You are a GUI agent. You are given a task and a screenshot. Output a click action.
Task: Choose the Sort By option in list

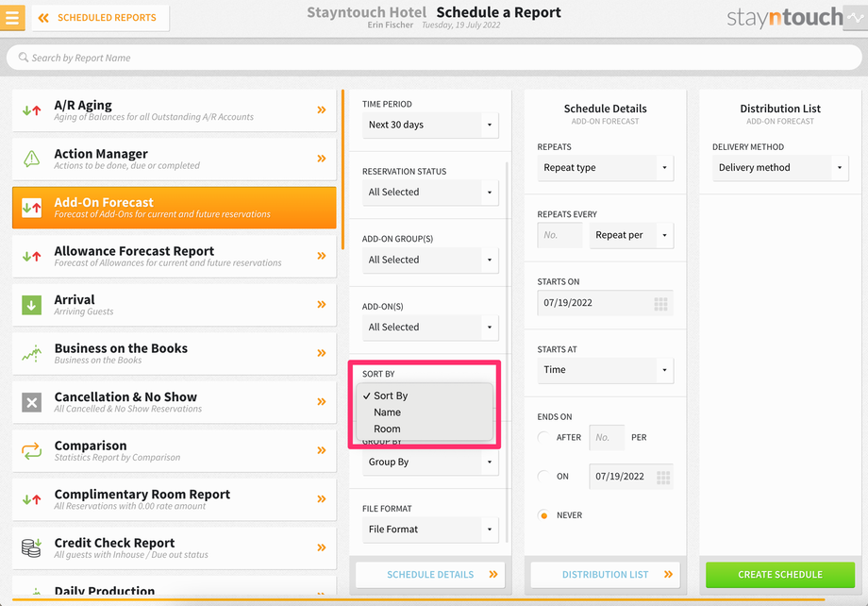pyautogui.click(x=425, y=396)
